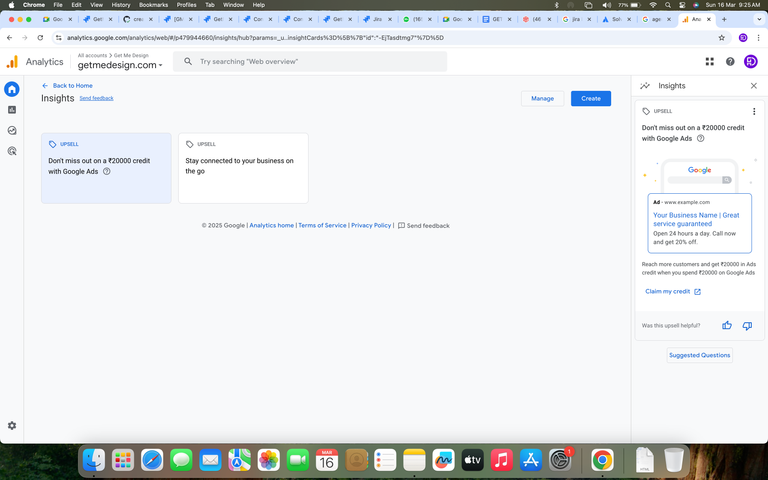Close the Insights side panel
The image size is (768, 480).
tap(753, 86)
